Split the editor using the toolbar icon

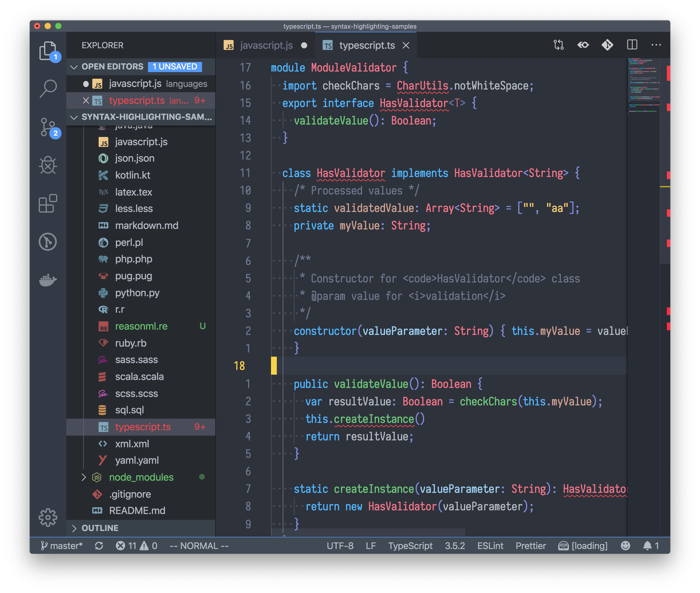(x=632, y=45)
